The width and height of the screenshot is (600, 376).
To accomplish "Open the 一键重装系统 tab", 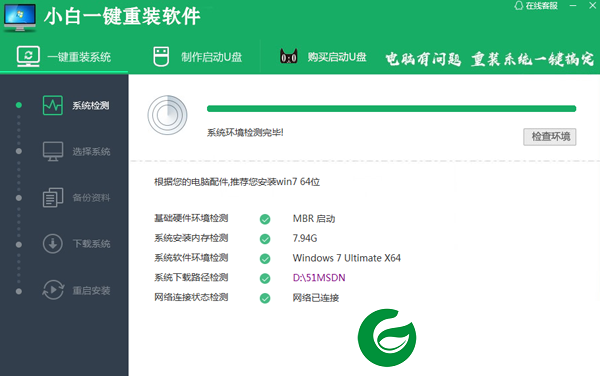I will click(64, 57).
